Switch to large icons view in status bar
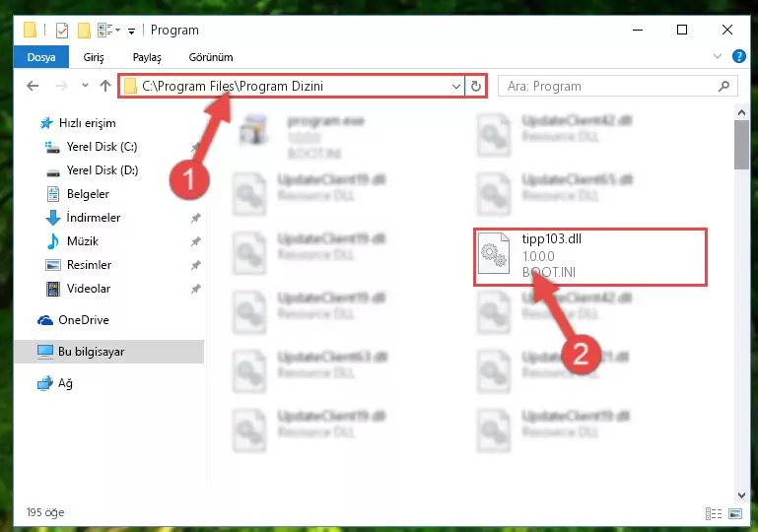The width and height of the screenshot is (758, 532). pos(734,513)
